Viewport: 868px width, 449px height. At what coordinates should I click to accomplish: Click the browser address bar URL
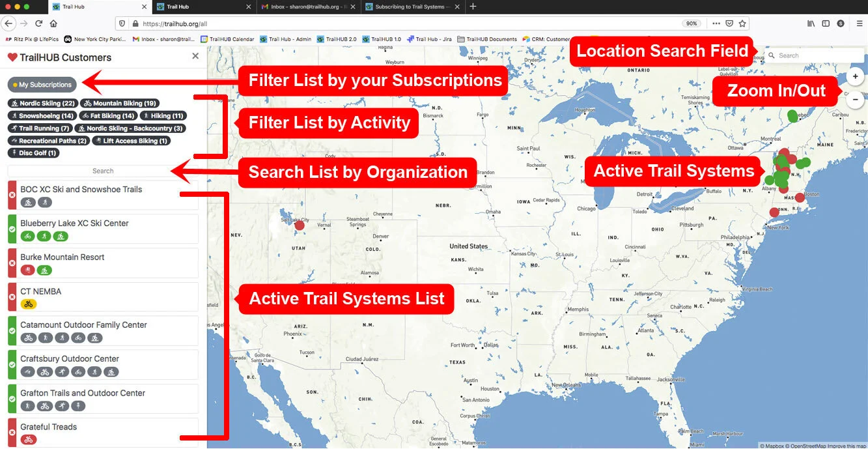pos(175,23)
